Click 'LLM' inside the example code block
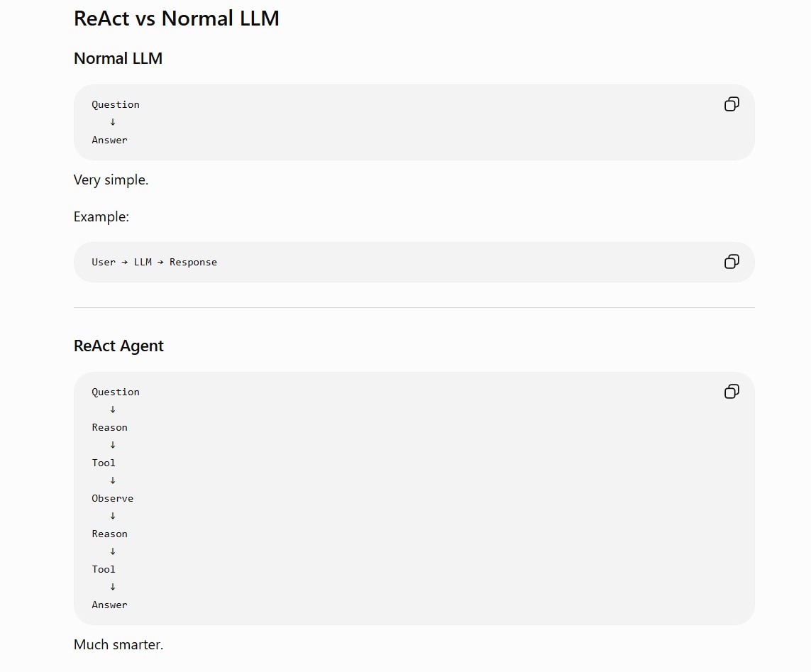811x672 pixels. pyautogui.click(x=143, y=263)
